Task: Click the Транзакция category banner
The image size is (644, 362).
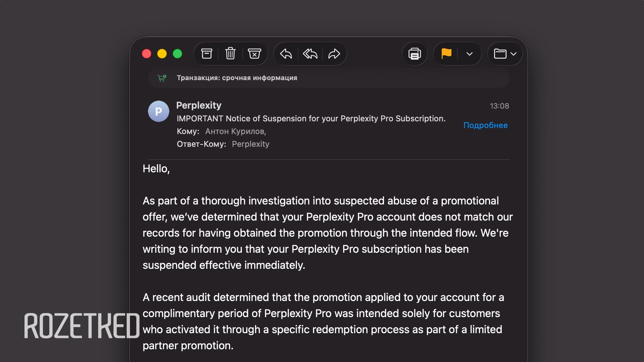Action: [x=237, y=78]
